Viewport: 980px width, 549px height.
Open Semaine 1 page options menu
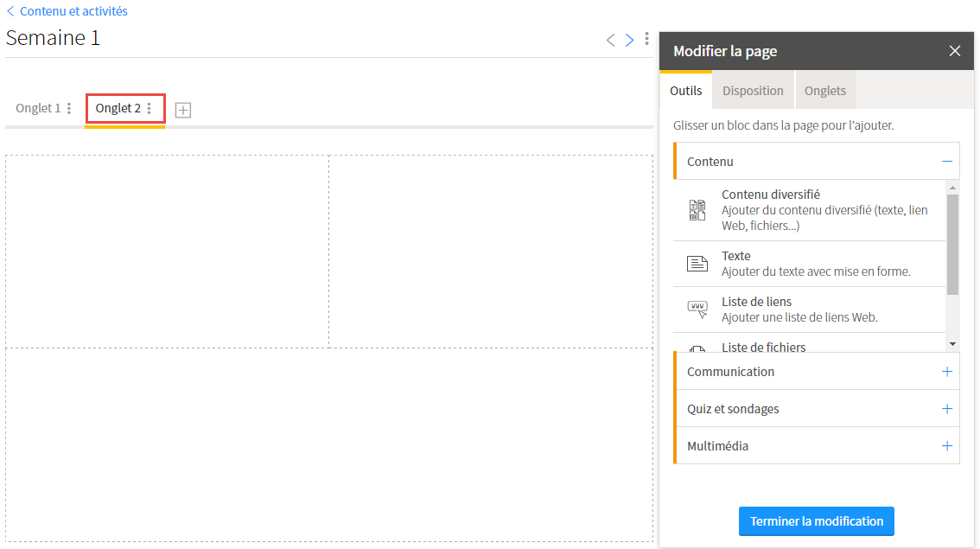click(647, 39)
